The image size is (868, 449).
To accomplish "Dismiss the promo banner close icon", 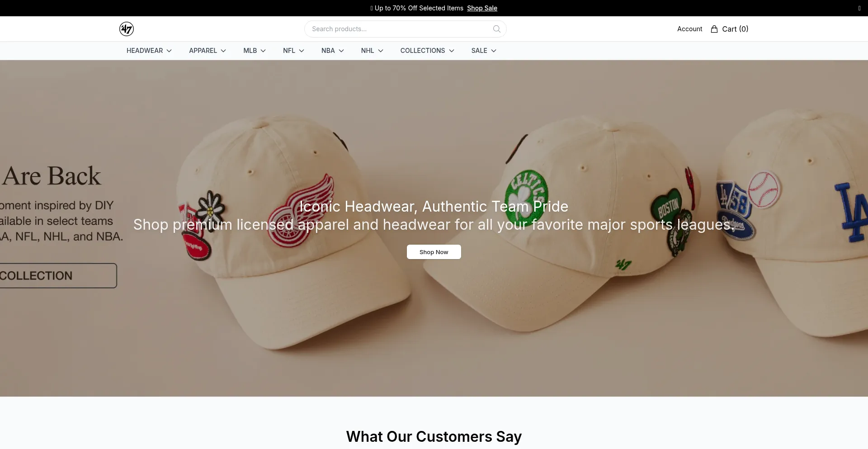I will pyautogui.click(x=859, y=8).
